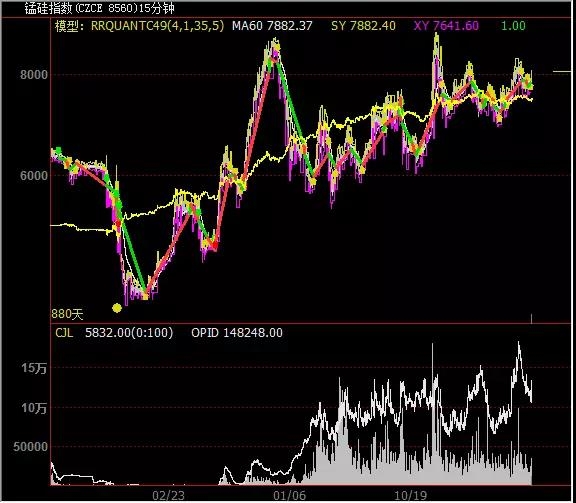
Task: Click the 10/19 date on time axis
Action: coord(411,496)
